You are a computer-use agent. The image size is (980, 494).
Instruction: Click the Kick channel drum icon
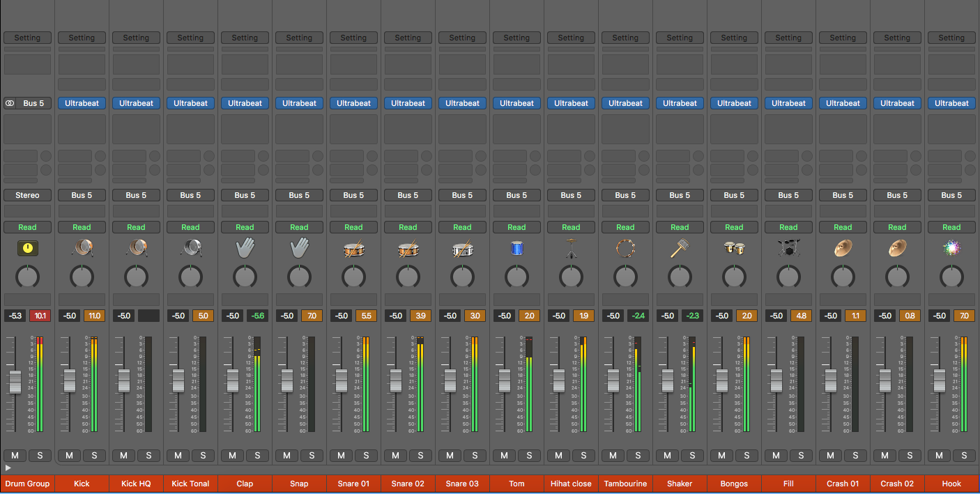click(x=82, y=247)
